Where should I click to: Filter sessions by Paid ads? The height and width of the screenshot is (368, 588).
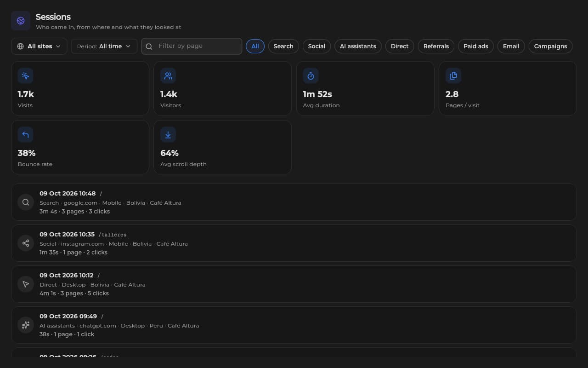(476, 46)
